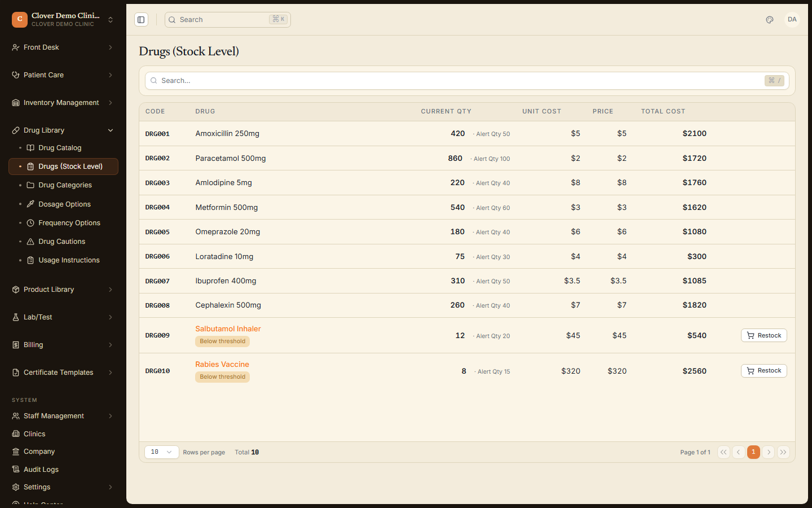Viewport: 812px width, 508px height.
Task: Open Frequency Options page
Action: click(63, 223)
